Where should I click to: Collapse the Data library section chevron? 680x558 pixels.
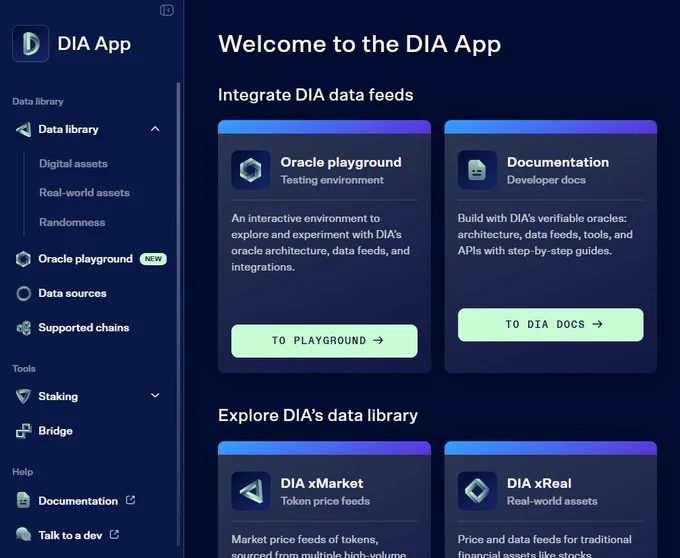[x=155, y=129]
